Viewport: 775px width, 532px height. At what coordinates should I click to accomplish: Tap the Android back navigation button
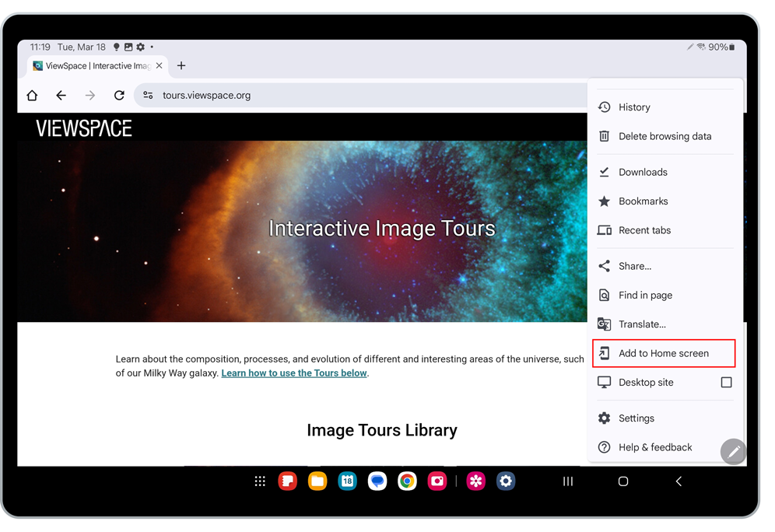point(679,481)
